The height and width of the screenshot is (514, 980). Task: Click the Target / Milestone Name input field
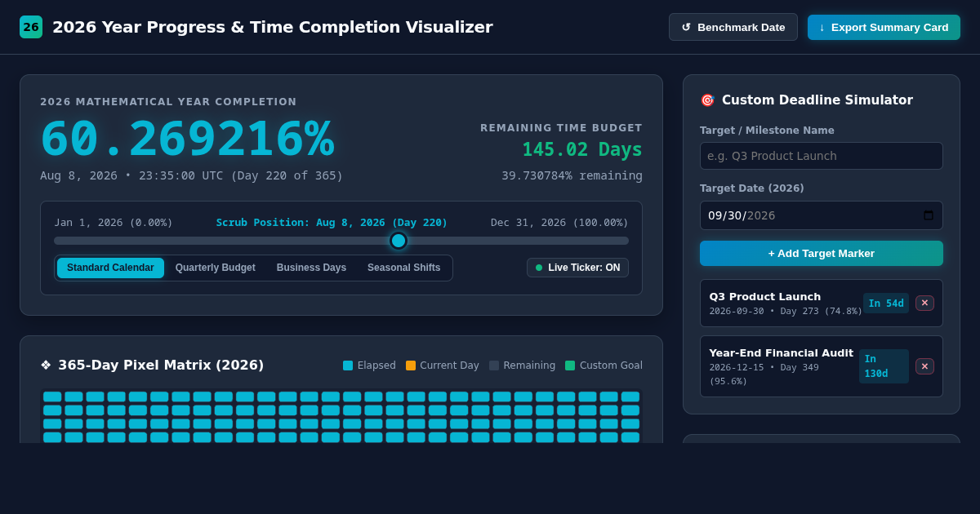(822, 156)
